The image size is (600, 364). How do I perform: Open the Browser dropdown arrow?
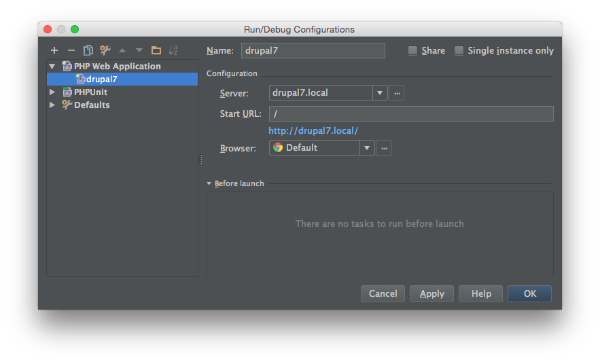point(367,148)
